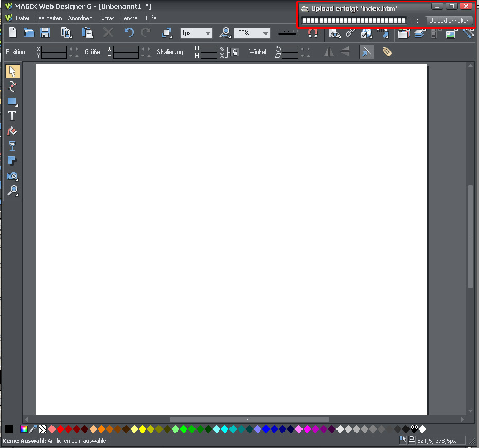Image resolution: width=479 pixels, height=448 pixels.
Task: Open the color editor rainbow icon
Action: [x=24, y=429]
